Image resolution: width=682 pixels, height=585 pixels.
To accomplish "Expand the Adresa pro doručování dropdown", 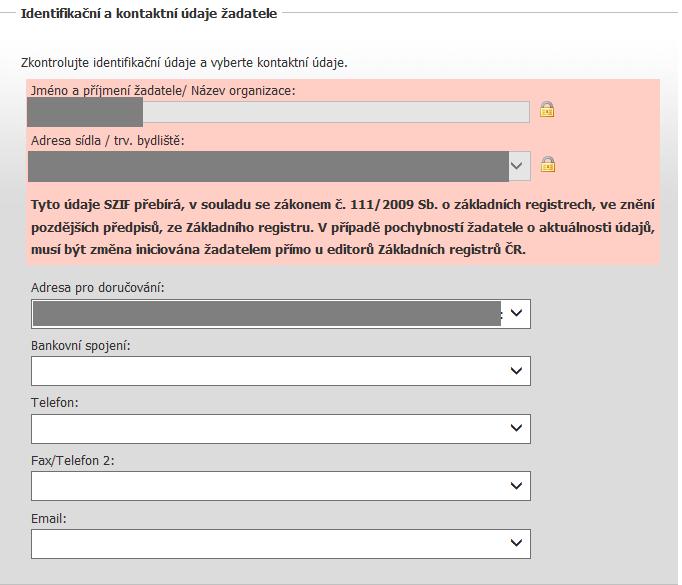I will pos(281,313).
